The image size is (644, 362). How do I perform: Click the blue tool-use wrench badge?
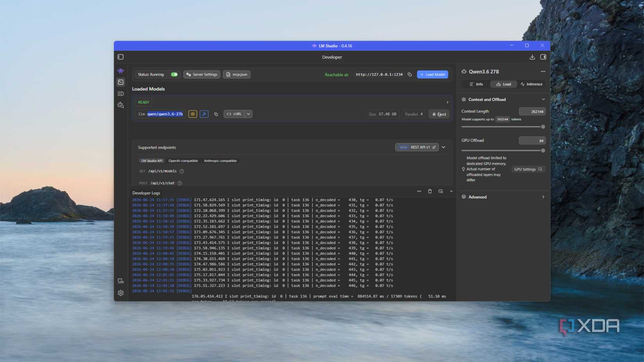click(x=204, y=114)
